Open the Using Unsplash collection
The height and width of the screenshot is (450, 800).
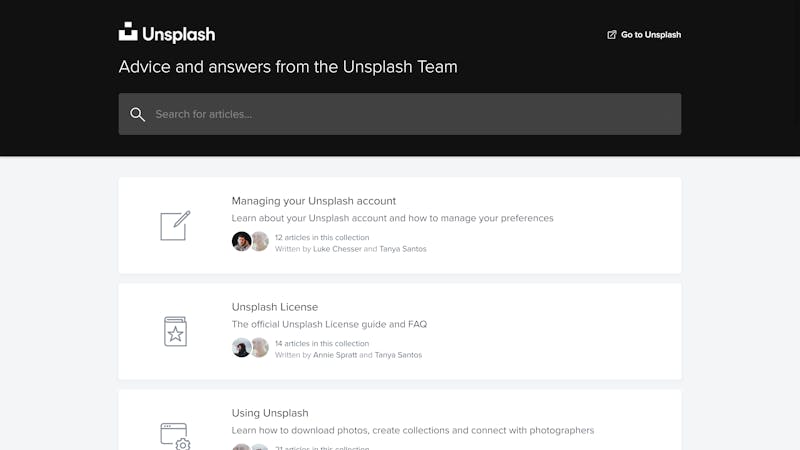(x=399, y=420)
